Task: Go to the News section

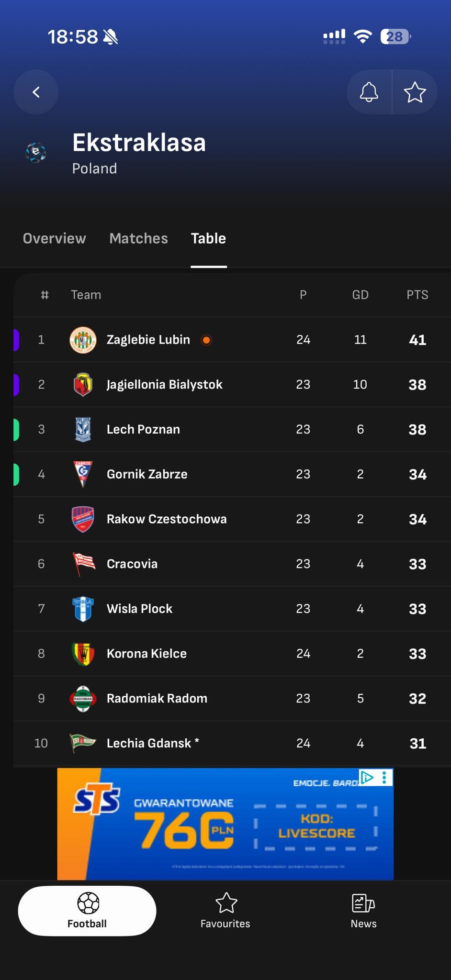Action: pos(363,911)
